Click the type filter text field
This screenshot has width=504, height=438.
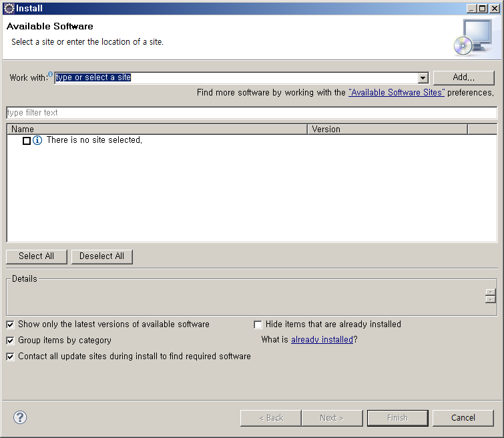point(252,113)
